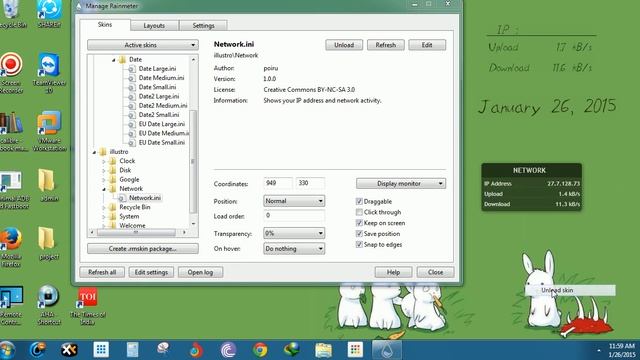Click the Load order input field
This screenshot has height=360, width=640.
294,216
